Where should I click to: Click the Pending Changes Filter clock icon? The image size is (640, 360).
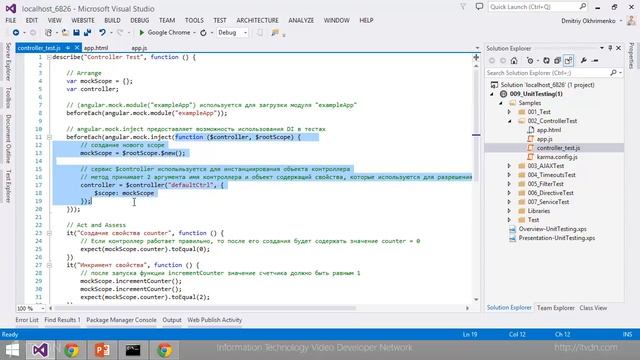pos(530,60)
